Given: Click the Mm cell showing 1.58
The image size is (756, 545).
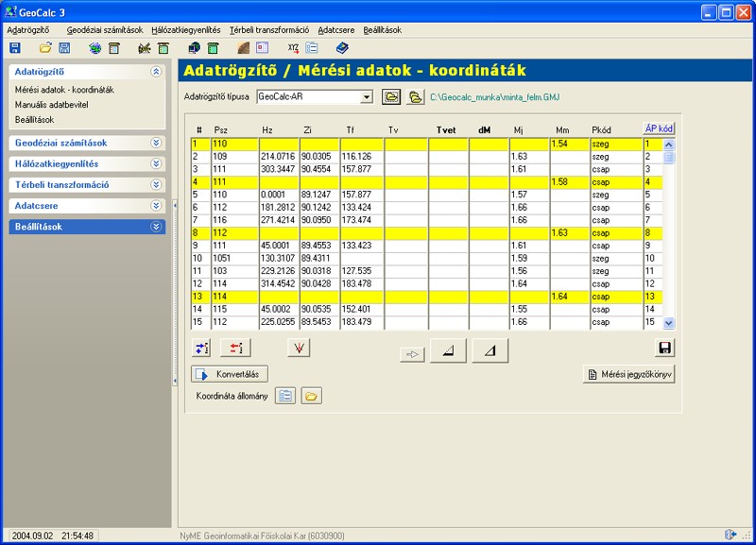Looking at the screenshot, I should (x=570, y=182).
